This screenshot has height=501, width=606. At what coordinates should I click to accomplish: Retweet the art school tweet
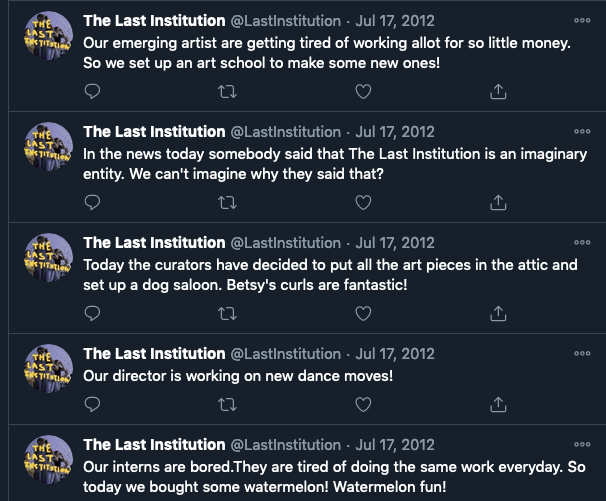[x=227, y=91]
